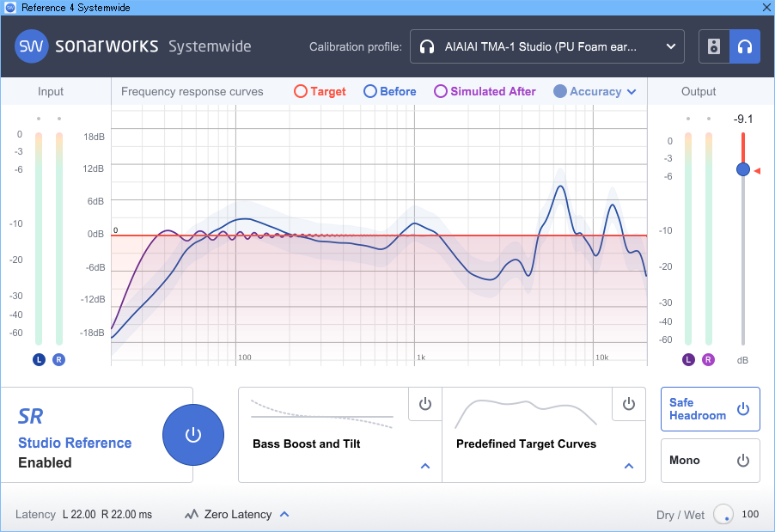The width and height of the screenshot is (775, 532).
Task: Toggle the Studio Reference enable power button
Action: click(x=193, y=435)
